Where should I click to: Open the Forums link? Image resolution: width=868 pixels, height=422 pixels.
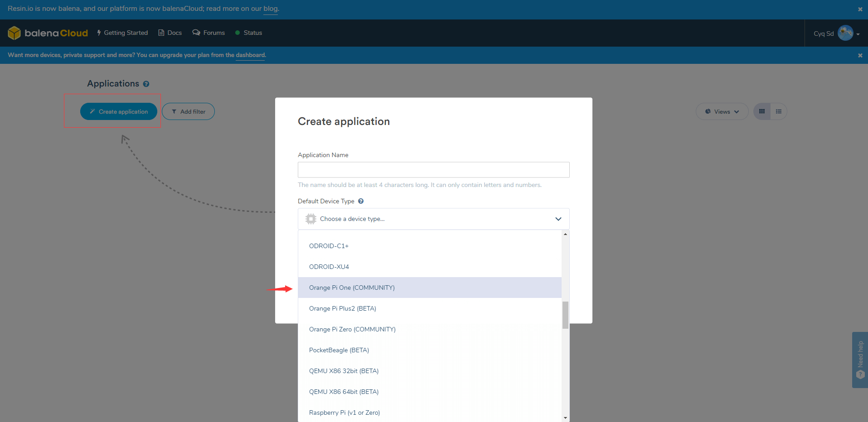pyautogui.click(x=209, y=33)
